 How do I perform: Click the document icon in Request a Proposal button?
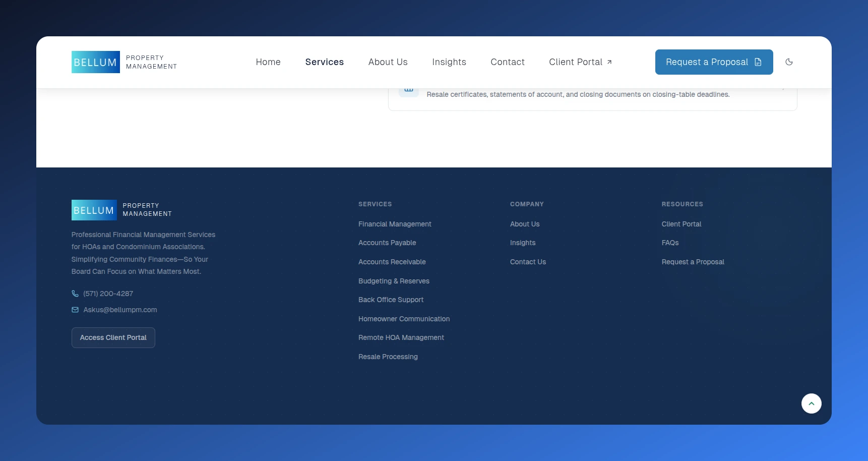click(x=758, y=62)
